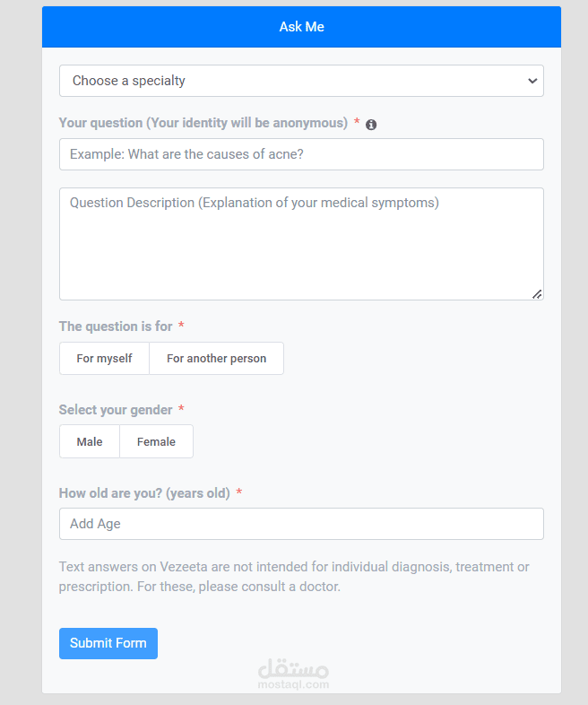Click the resize handle of the description box
This screenshot has height=705, width=588.
[537, 293]
